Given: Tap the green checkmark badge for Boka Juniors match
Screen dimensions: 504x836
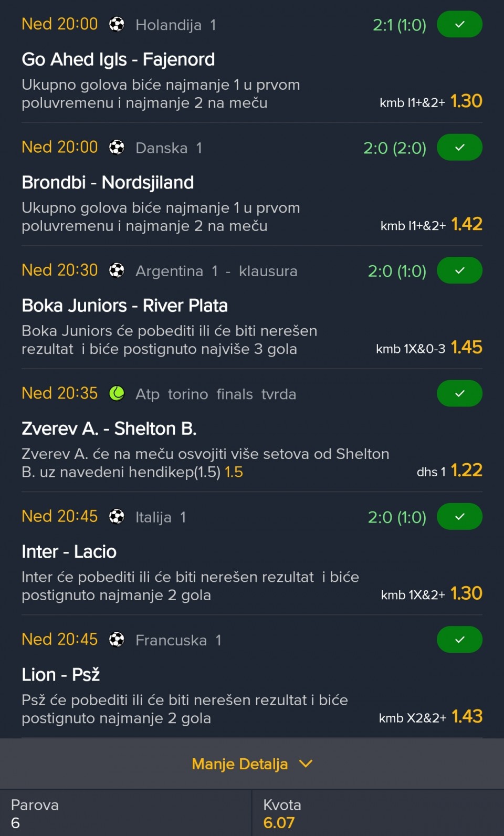Looking at the screenshot, I should coord(459,270).
